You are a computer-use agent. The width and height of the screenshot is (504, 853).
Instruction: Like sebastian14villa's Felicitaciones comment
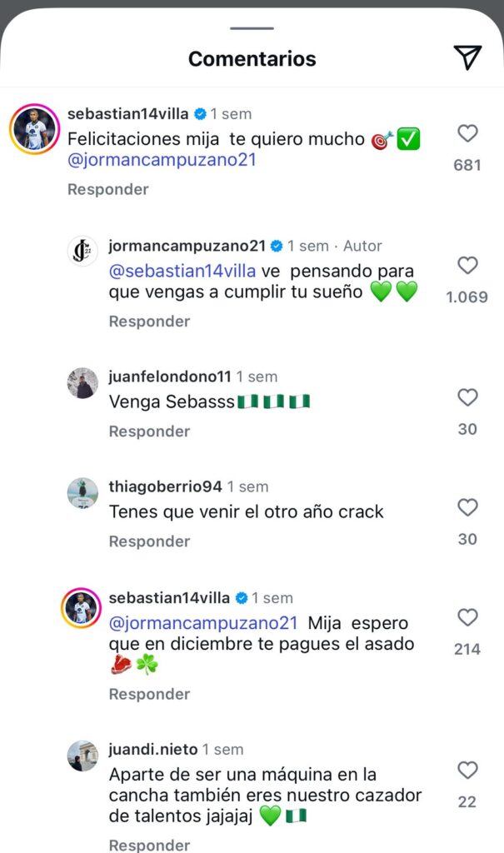[x=467, y=133]
